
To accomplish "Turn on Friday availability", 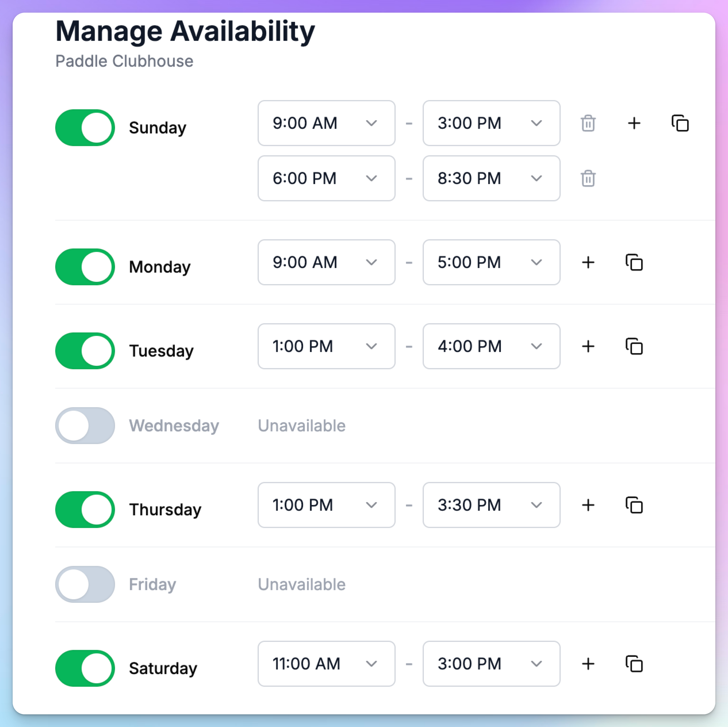I will pos(85,584).
